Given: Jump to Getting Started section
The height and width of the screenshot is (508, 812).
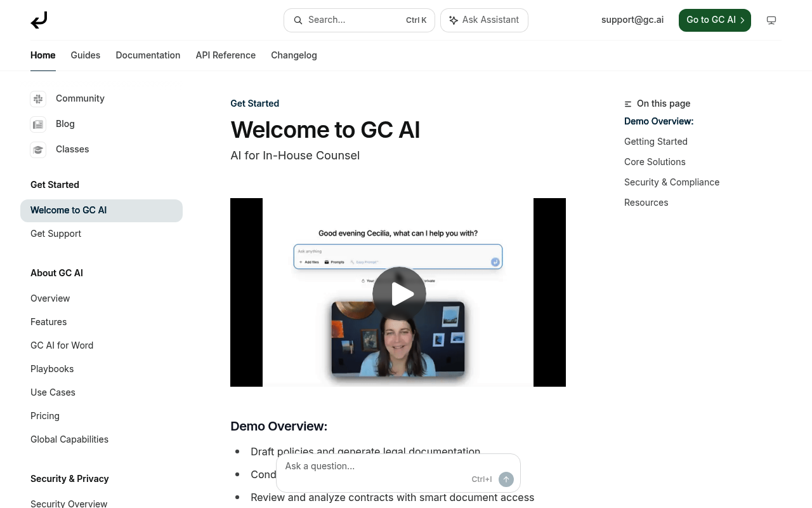Looking at the screenshot, I should coord(656,142).
